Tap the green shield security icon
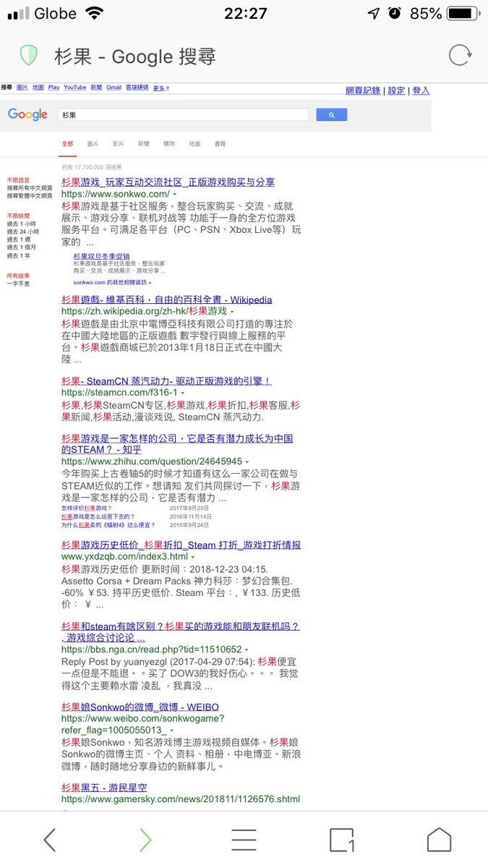 [x=28, y=56]
